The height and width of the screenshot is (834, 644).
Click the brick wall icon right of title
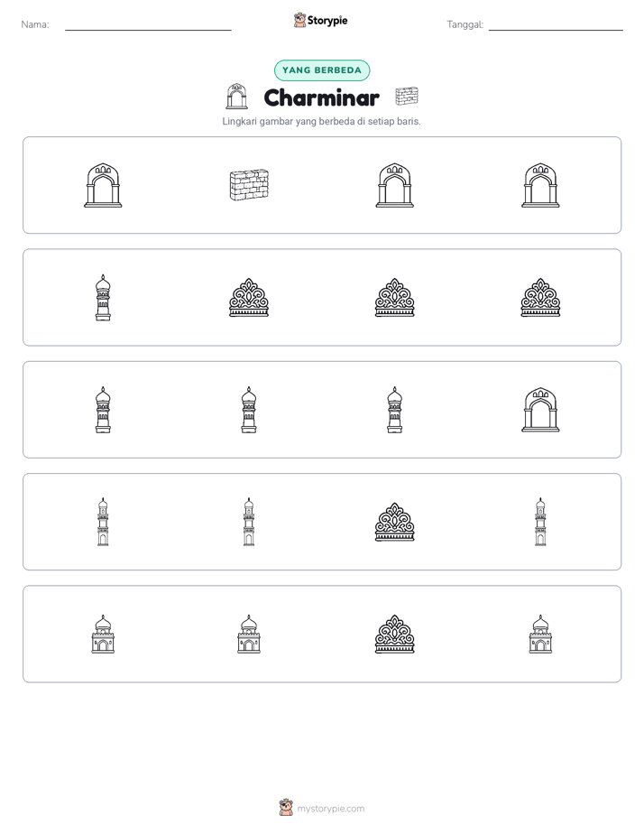pyautogui.click(x=407, y=97)
